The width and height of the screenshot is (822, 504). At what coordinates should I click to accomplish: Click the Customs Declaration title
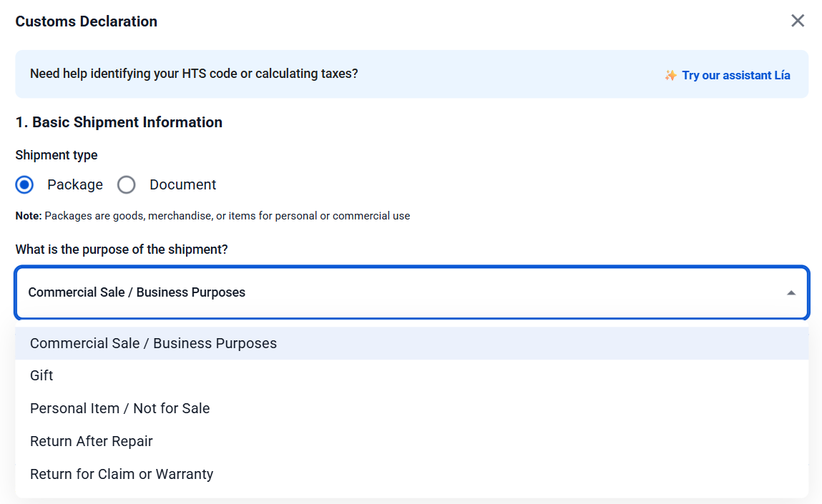(x=87, y=21)
